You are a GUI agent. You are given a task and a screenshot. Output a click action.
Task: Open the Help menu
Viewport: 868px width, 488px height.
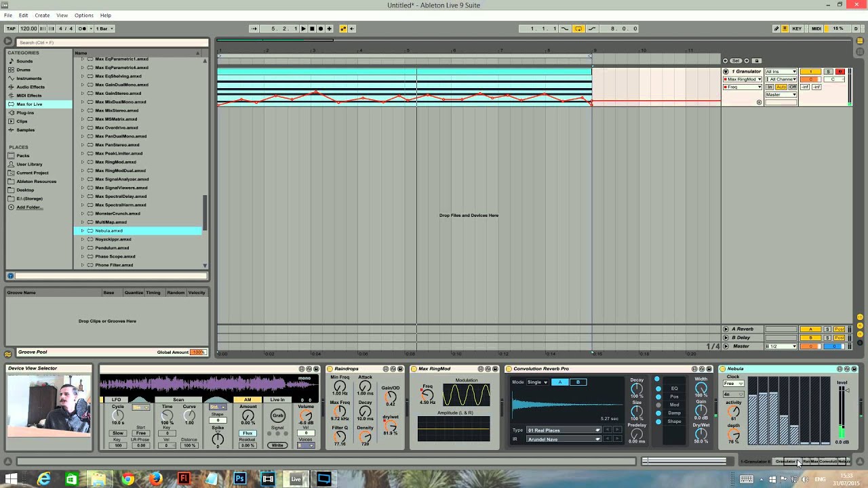tap(106, 15)
